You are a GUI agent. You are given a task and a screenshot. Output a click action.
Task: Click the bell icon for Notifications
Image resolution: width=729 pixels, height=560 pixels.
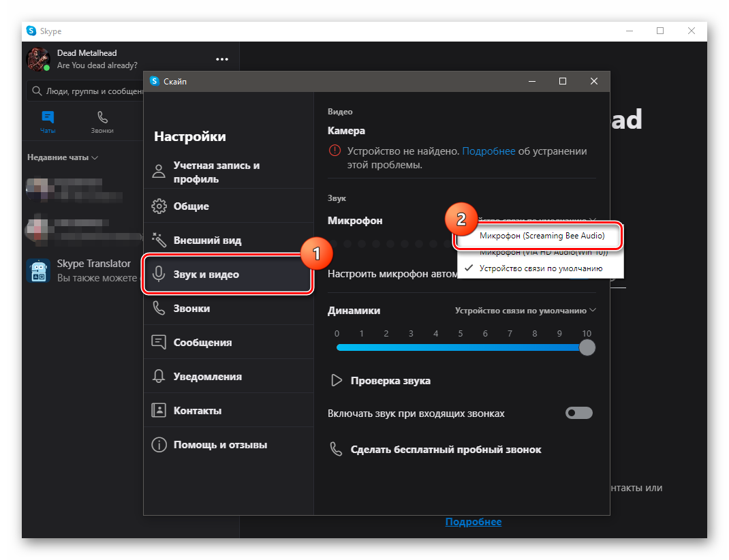click(x=159, y=377)
